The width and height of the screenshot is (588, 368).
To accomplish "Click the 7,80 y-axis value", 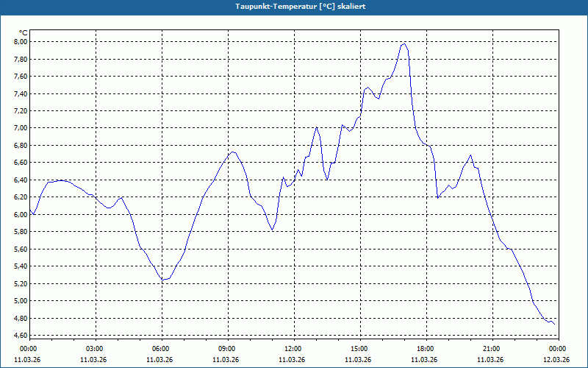I will [21, 59].
